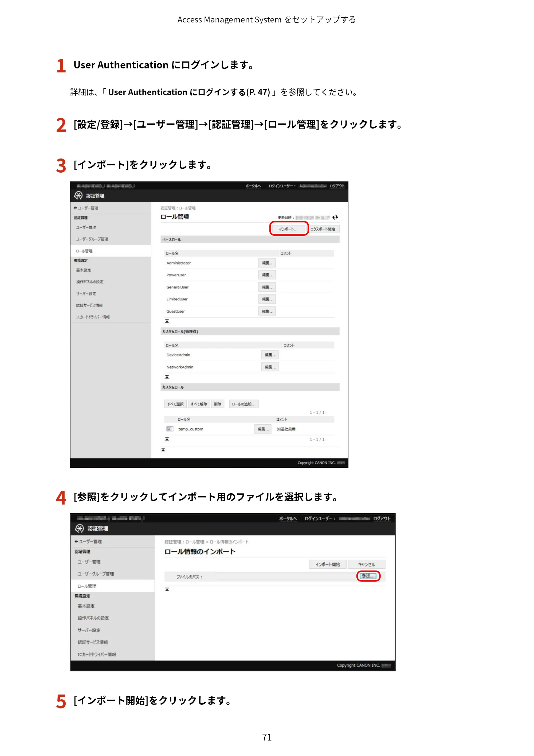Click 編集... for the Administrator role
The height and width of the screenshot is (756, 534).
click(267, 263)
